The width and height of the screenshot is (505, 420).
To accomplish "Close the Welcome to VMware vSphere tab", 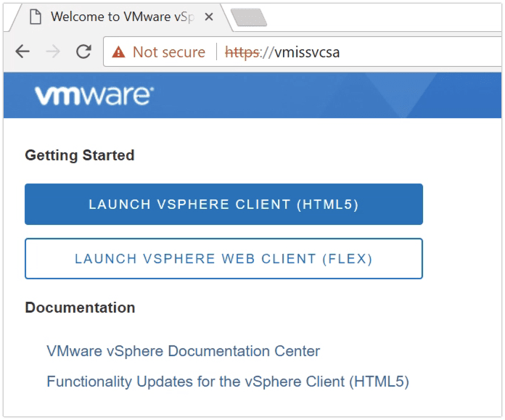I will [209, 17].
